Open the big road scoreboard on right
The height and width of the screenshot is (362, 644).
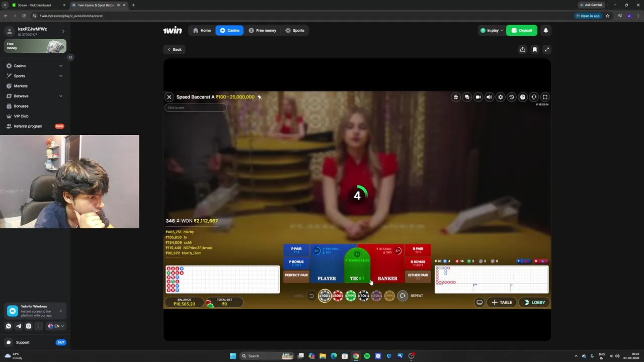click(x=492, y=280)
